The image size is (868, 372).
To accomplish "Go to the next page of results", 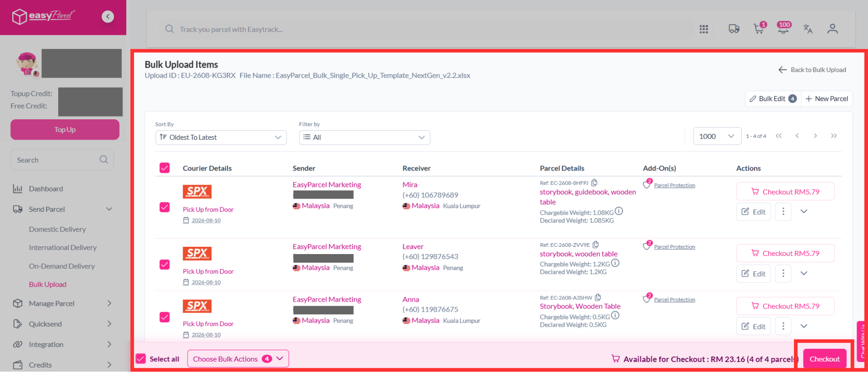I will point(815,136).
